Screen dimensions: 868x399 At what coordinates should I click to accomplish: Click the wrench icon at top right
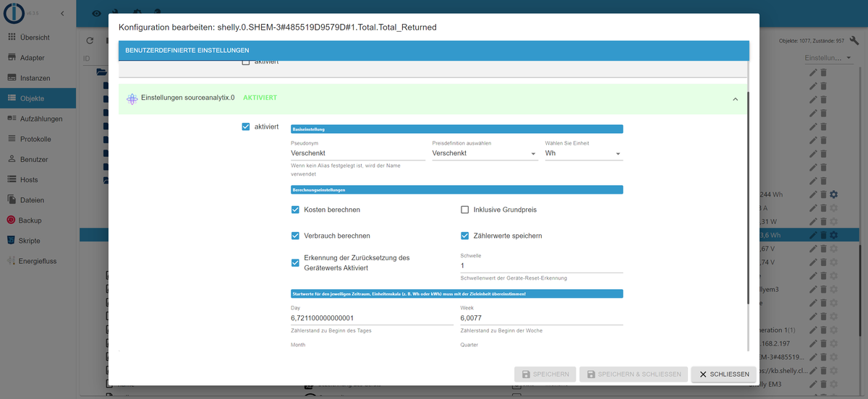855,41
